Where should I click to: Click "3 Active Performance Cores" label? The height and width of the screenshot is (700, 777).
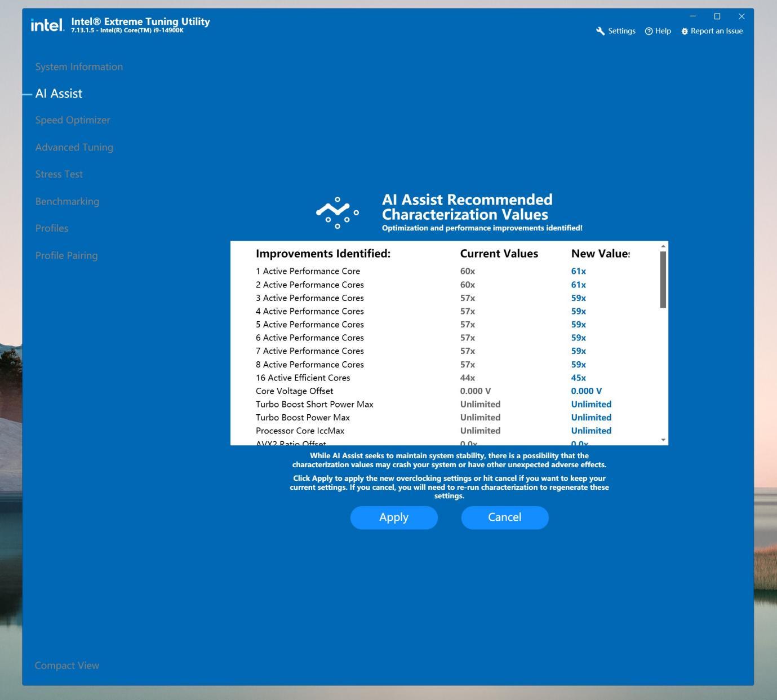pos(310,298)
